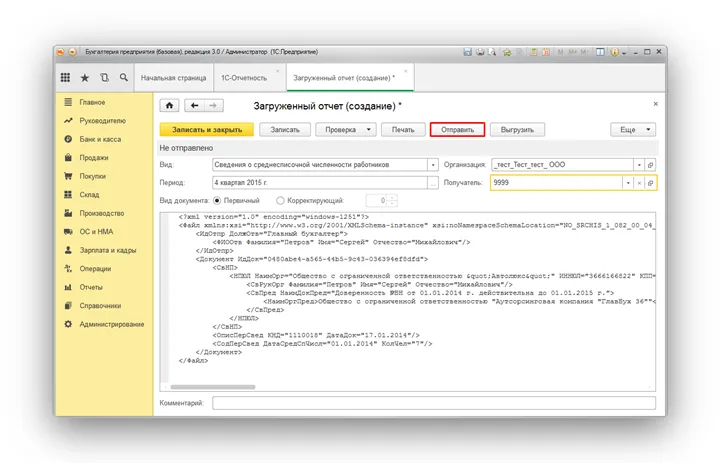
Task: Click into the Комментарий input field
Action: (430, 402)
